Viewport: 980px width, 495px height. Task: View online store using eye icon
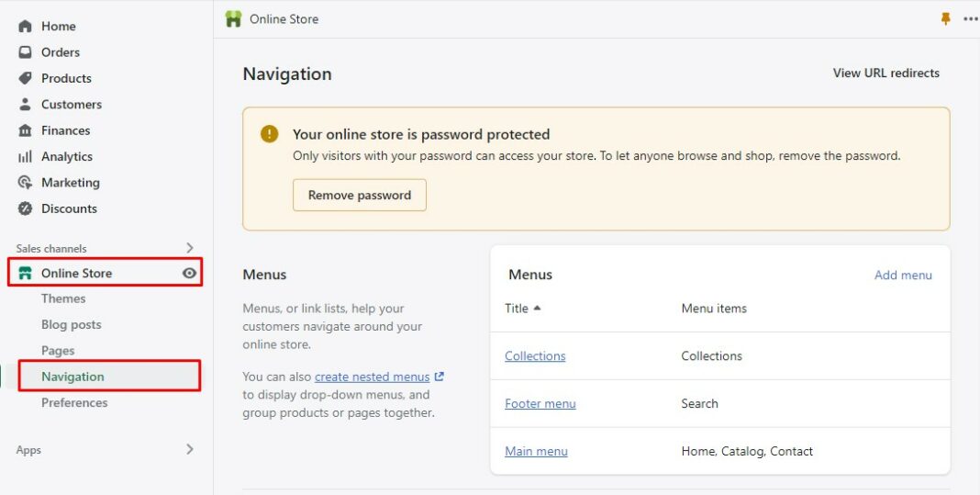(189, 273)
